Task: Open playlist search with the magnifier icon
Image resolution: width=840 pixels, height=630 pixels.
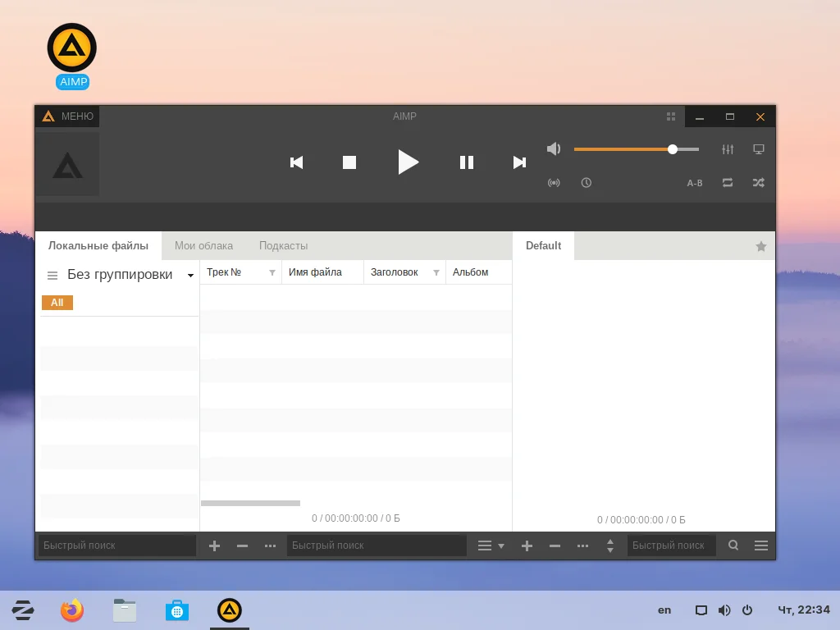Action: click(x=733, y=545)
